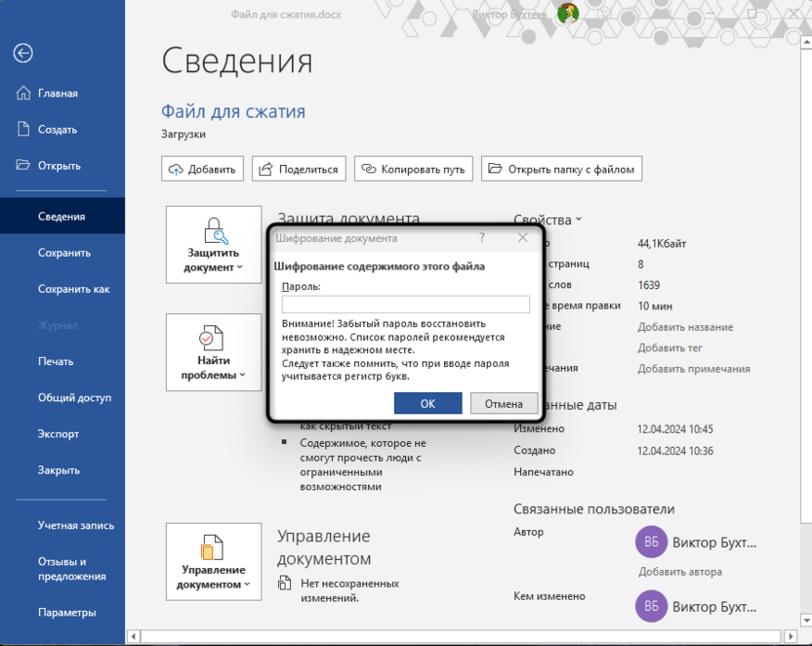Click the Добавить cloud upload button
812x646 pixels.
pyautogui.click(x=202, y=168)
